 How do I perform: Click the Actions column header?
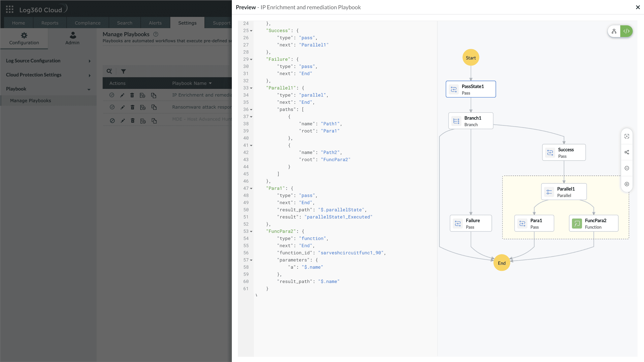[x=118, y=83]
